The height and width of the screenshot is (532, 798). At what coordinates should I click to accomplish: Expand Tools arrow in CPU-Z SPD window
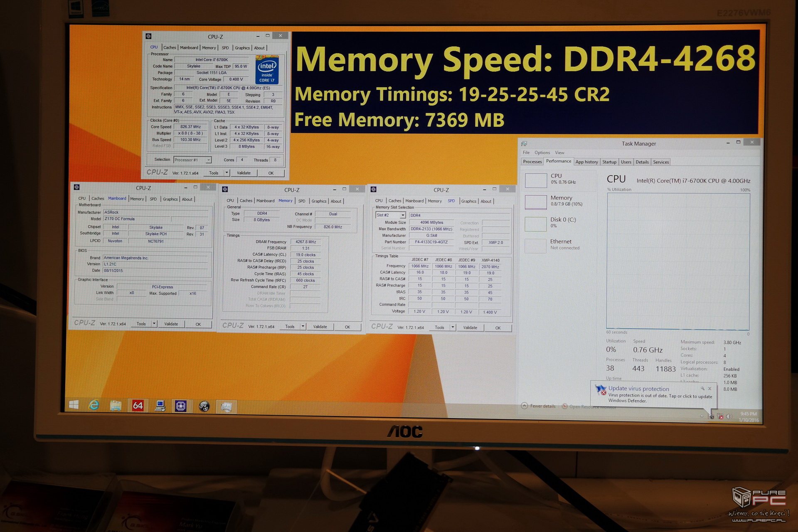click(x=453, y=327)
